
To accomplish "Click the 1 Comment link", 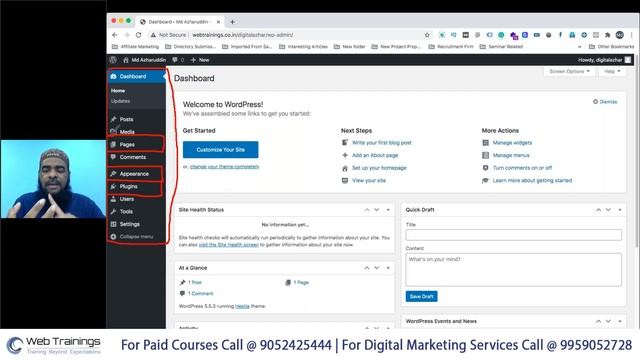I will 200,293.
